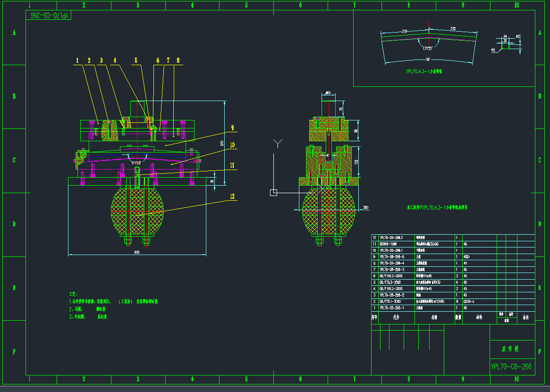Click balloon number 10 on the right

click(x=232, y=145)
